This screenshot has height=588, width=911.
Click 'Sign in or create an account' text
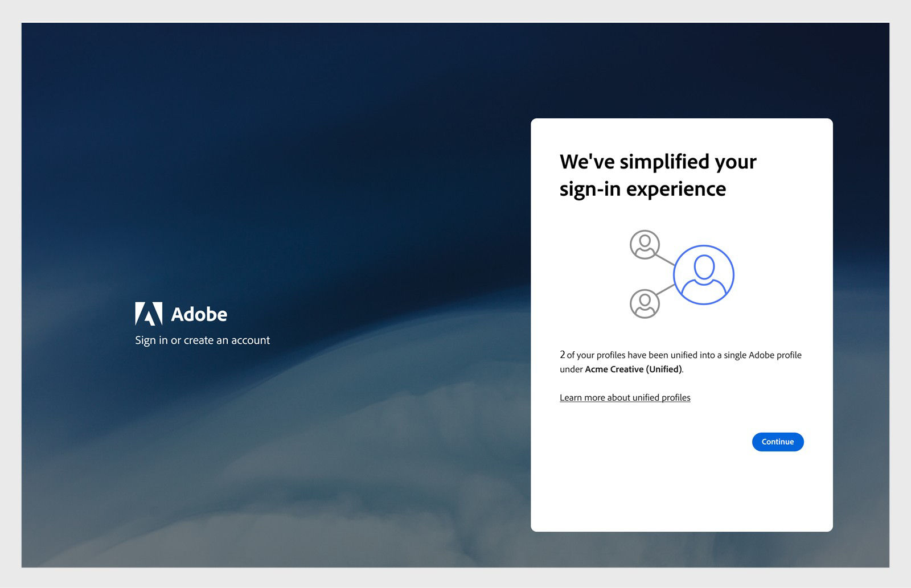coord(202,340)
